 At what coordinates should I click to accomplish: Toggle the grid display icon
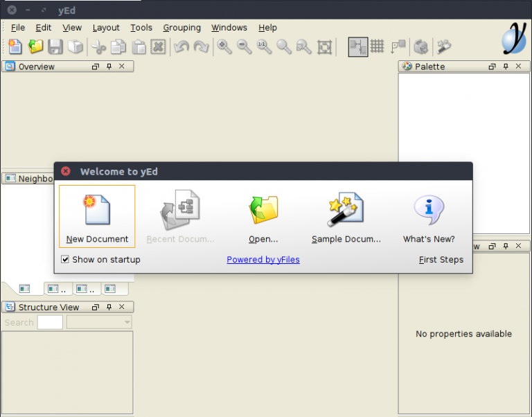point(377,46)
